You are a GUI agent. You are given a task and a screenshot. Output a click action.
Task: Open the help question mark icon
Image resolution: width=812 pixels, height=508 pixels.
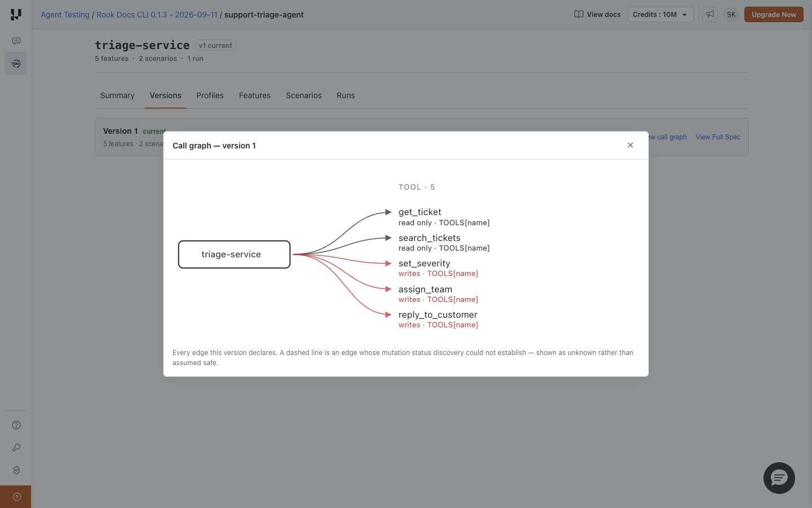point(16,425)
